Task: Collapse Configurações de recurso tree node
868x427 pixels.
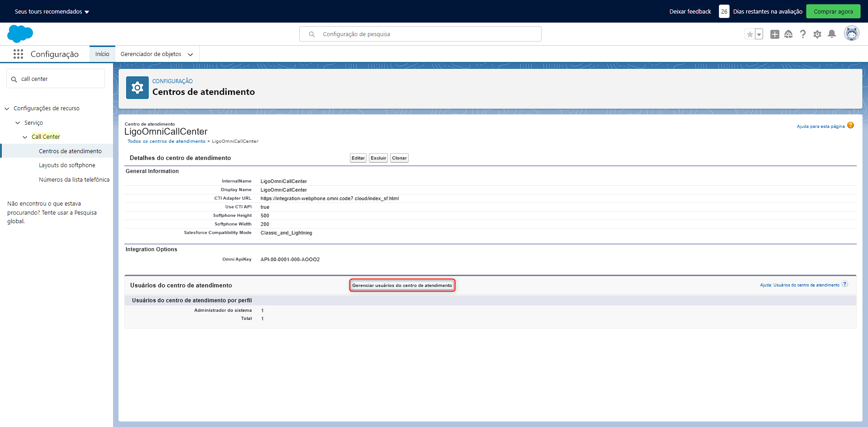Action: (7, 108)
